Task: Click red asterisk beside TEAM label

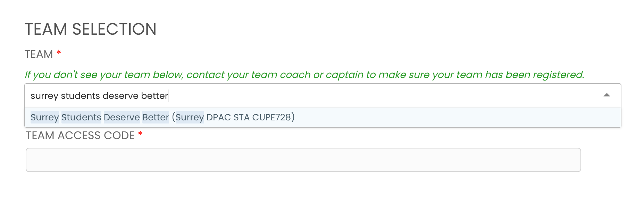Action: pyautogui.click(x=59, y=53)
